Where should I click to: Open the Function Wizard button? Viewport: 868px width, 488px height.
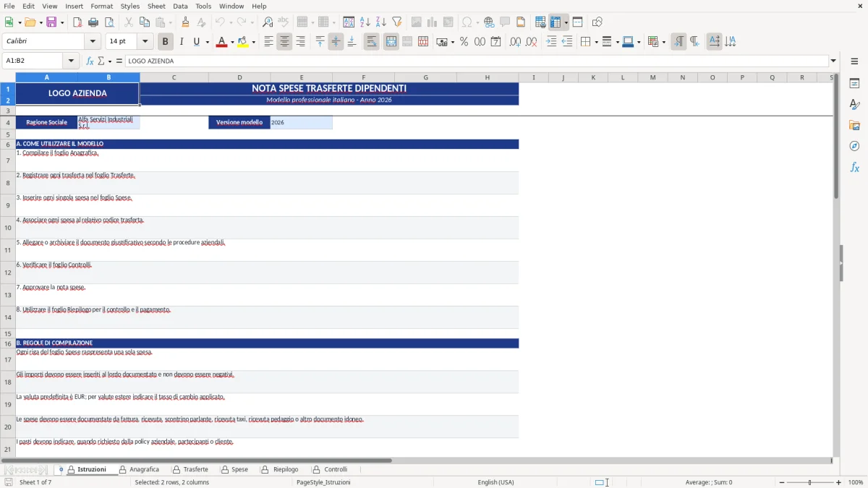[90, 61]
